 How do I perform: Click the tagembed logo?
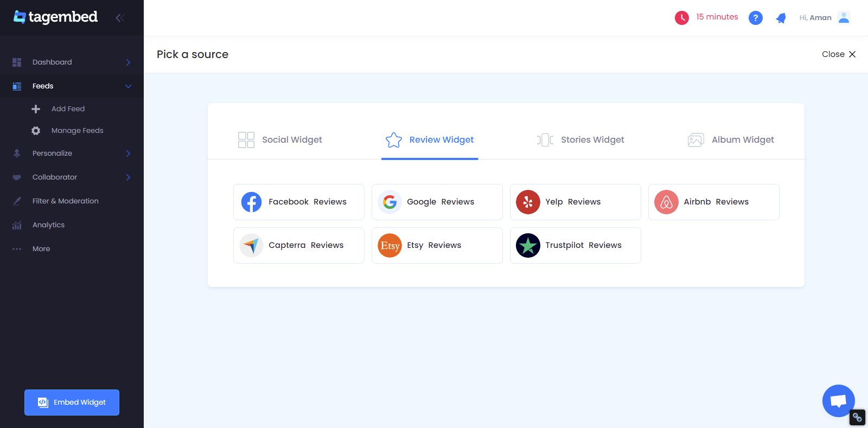(x=55, y=17)
